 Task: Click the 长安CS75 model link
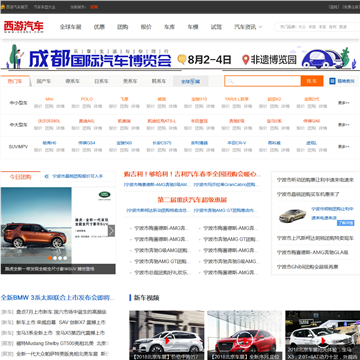click(x=162, y=143)
